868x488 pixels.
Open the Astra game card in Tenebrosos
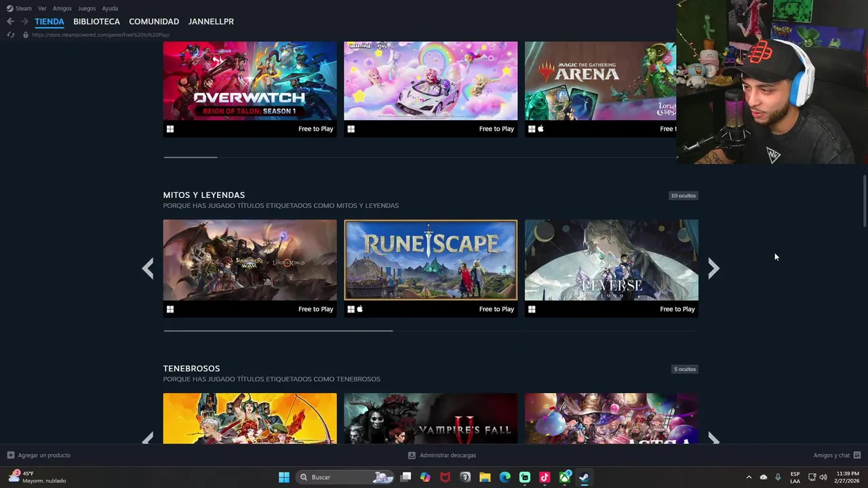pyautogui.click(x=612, y=418)
